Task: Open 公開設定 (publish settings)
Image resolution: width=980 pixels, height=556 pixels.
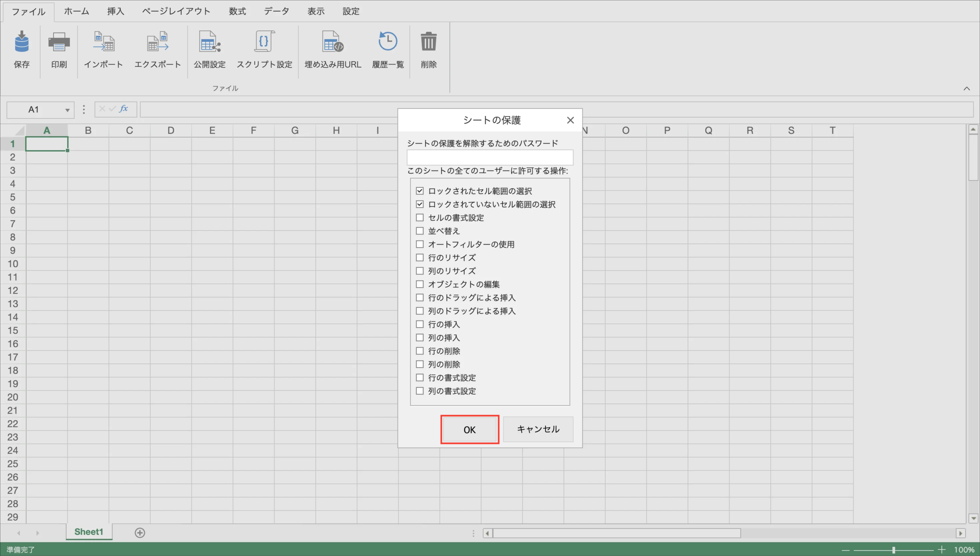Action: (209, 42)
